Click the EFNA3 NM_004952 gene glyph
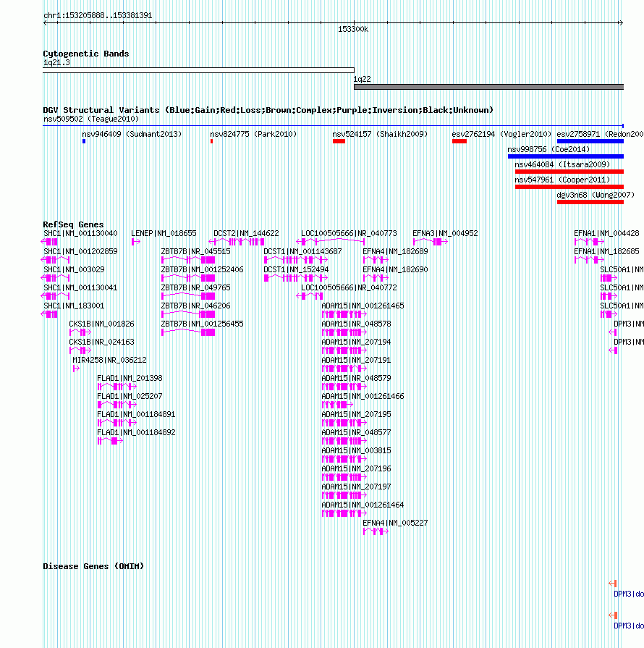This screenshot has height=648, width=644. (431, 242)
